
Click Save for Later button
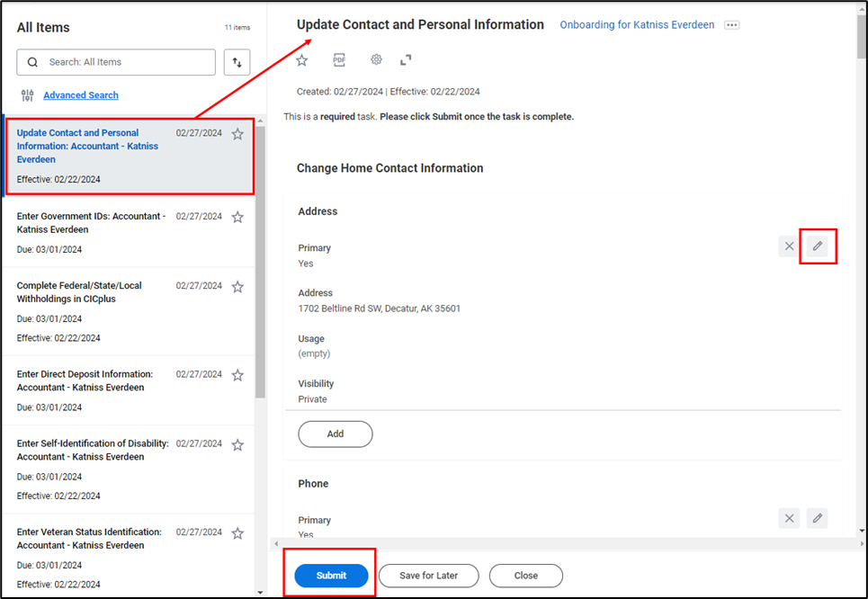[427, 576]
